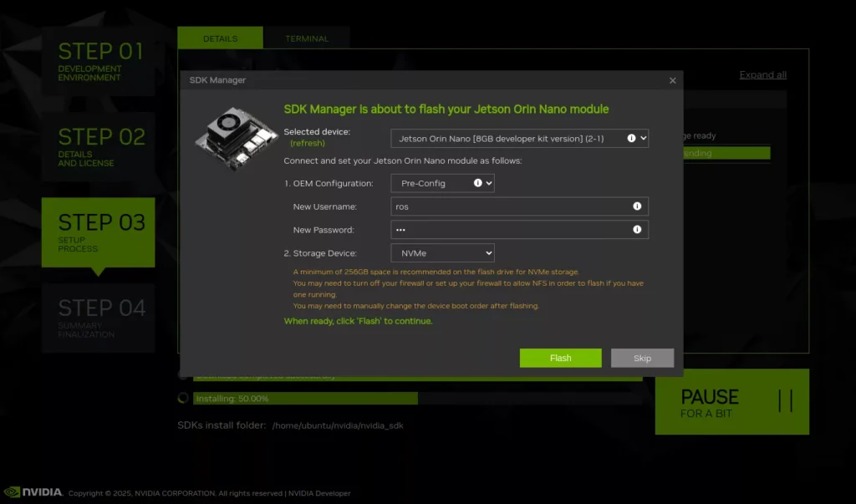Click the refresh link under Selected device
856x504 pixels.
pos(307,144)
